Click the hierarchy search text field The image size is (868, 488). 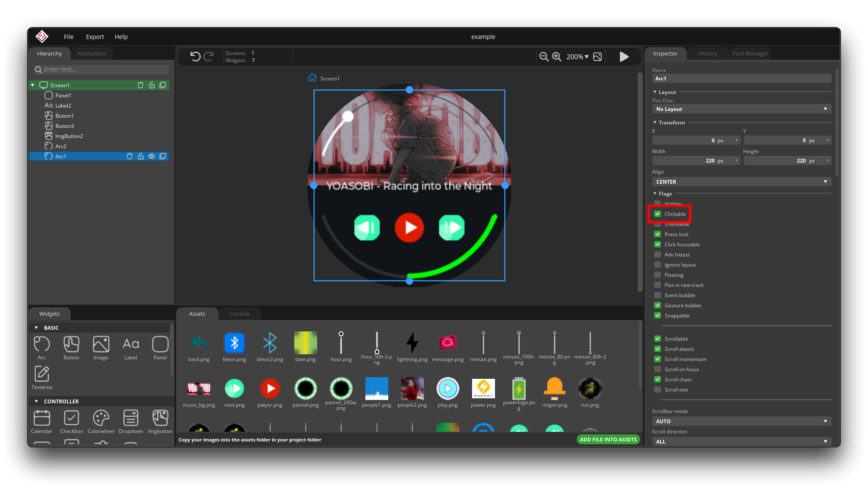point(101,69)
